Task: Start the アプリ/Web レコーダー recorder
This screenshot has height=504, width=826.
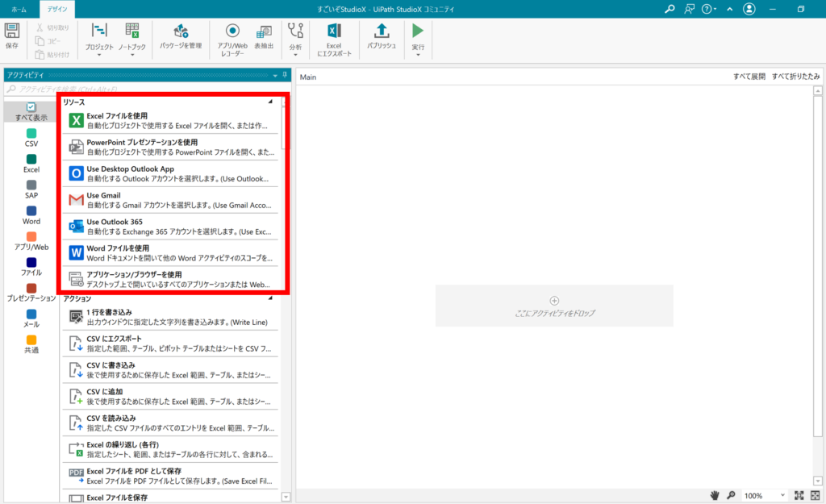Action: click(x=232, y=40)
